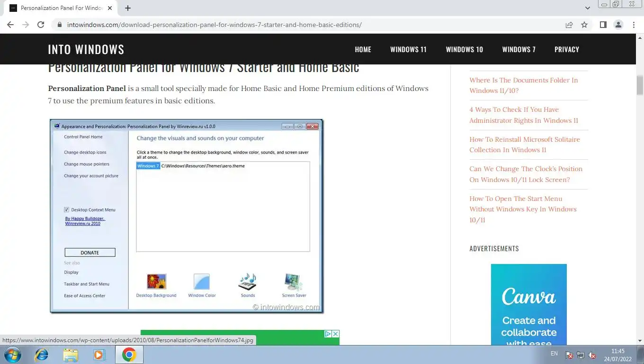
Task: Click the AdChoices triangle icon on ad
Action: (328, 334)
